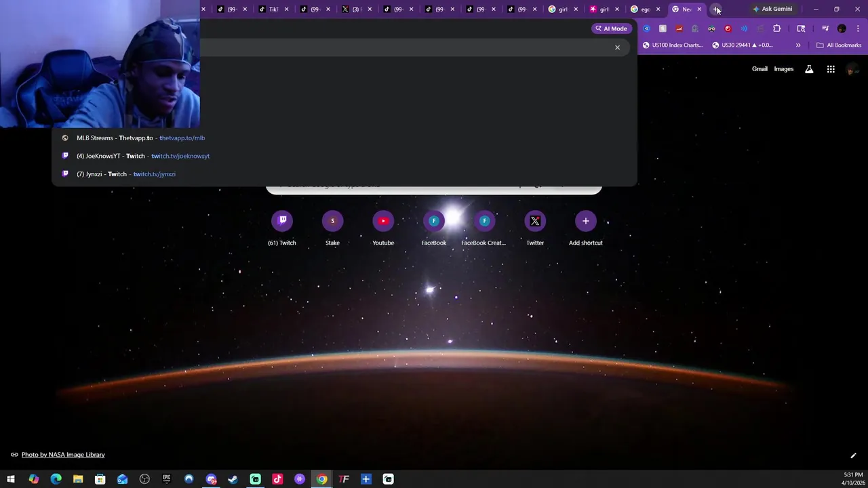Switch to the Google-icon girl tab
The height and width of the screenshot is (488, 868).
click(x=562, y=9)
